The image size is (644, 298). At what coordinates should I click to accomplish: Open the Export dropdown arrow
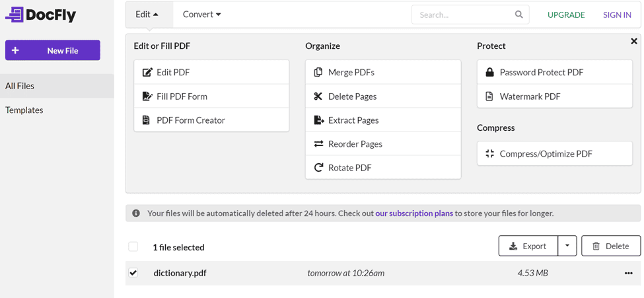[567, 246]
